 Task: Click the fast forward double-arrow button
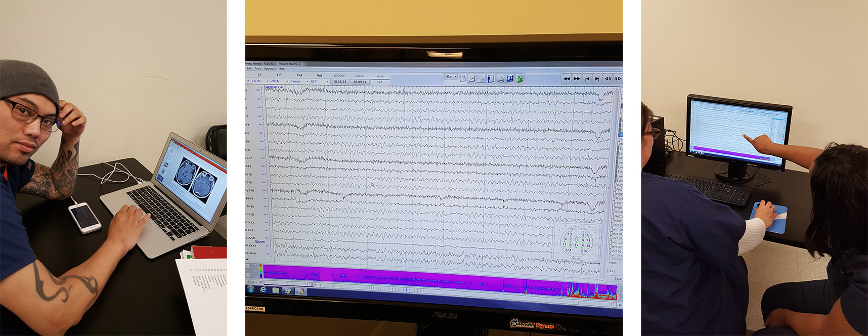click(577, 79)
